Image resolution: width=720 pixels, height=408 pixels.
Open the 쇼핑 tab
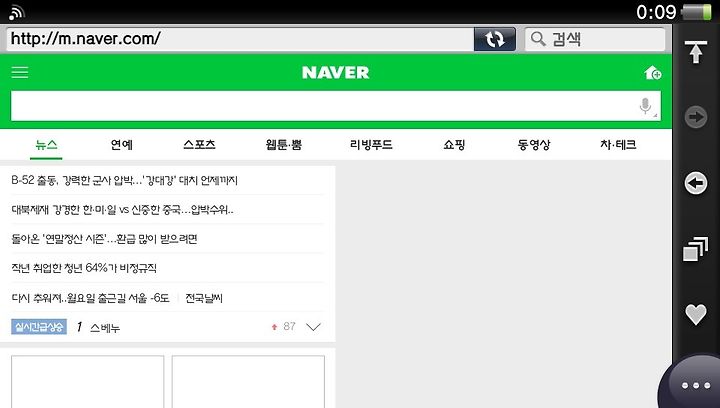coord(454,145)
